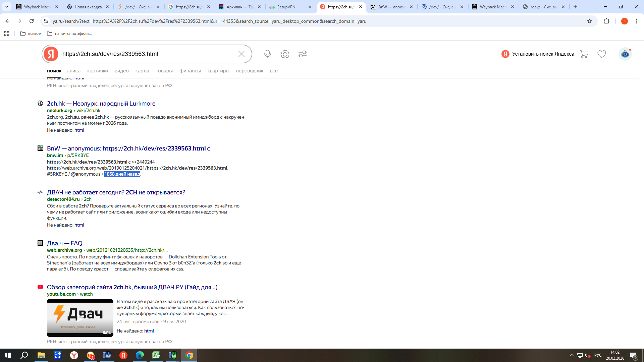The image size is (644, 362).
Task: Open Chrome extensions puzzle icon
Action: point(606,21)
